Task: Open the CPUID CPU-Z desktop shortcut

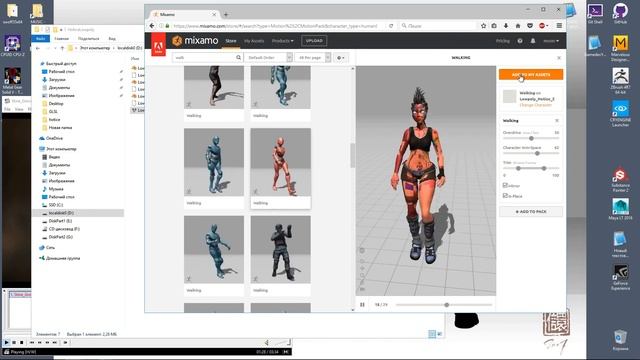Action: point(13,46)
